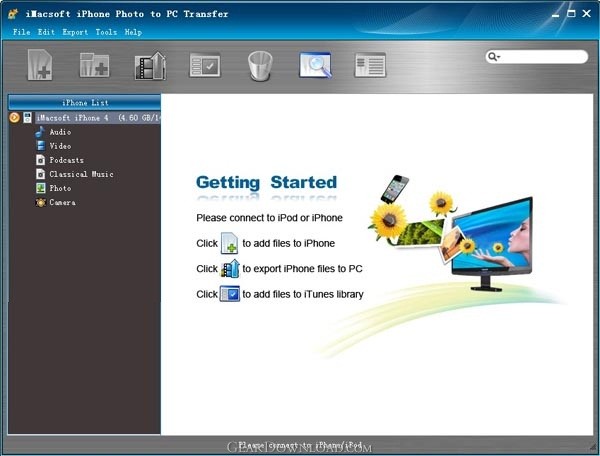Image resolution: width=600 pixels, height=456 pixels.
Task: Click the export to PC icon in Getting Started
Action: pyautogui.click(x=230, y=269)
